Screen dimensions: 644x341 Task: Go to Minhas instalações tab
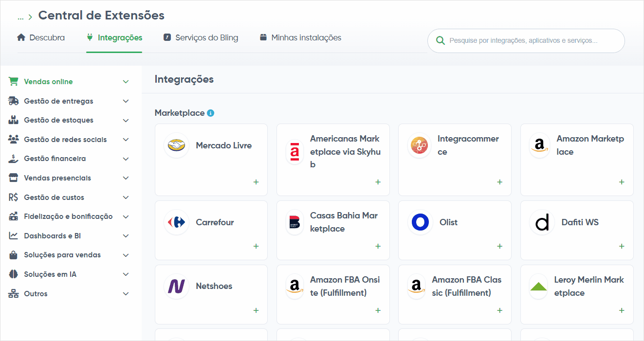(x=300, y=37)
